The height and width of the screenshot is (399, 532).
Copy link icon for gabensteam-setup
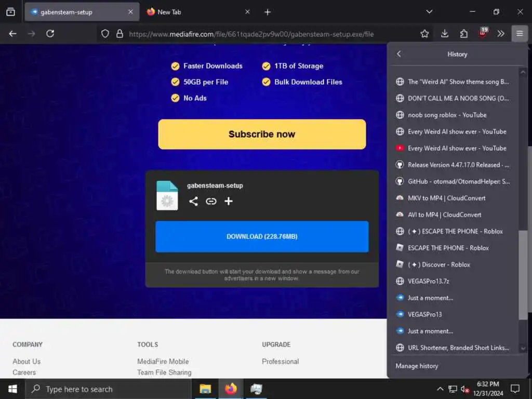click(211, 201)
